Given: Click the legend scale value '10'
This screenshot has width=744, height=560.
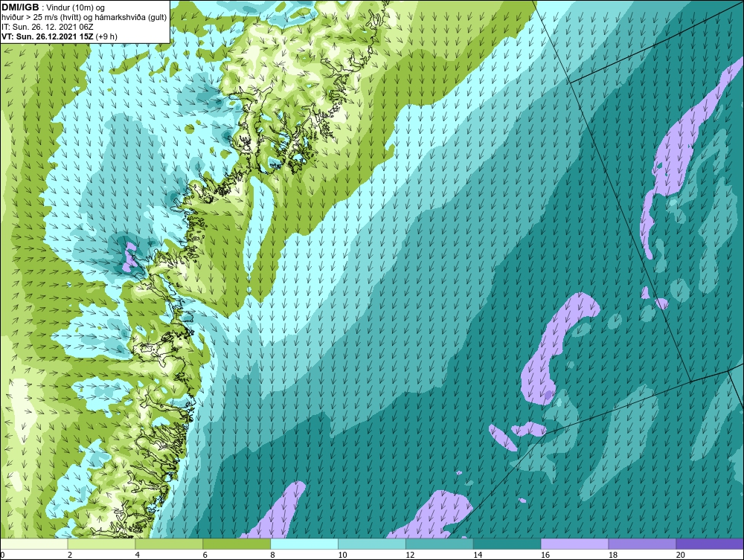Looking at the screenshot, I should point(342,555).
